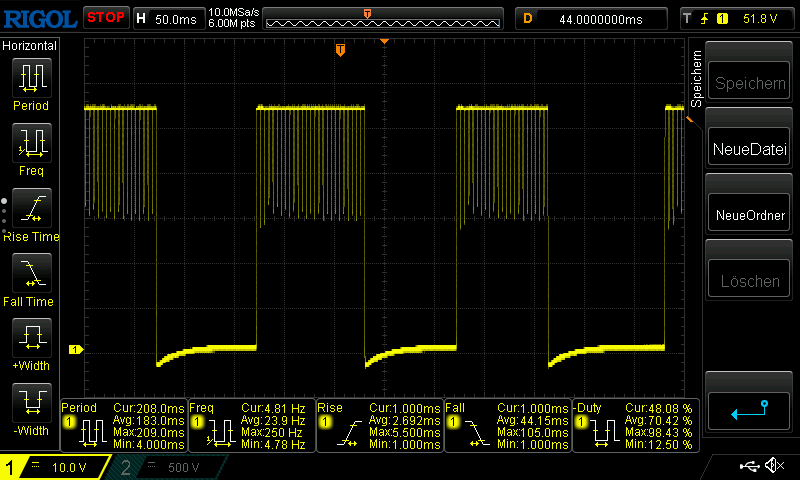Viewport: 800px width, 480px height.
Task: Click the orange trigger position marker
Action: (x=340, y=50)
